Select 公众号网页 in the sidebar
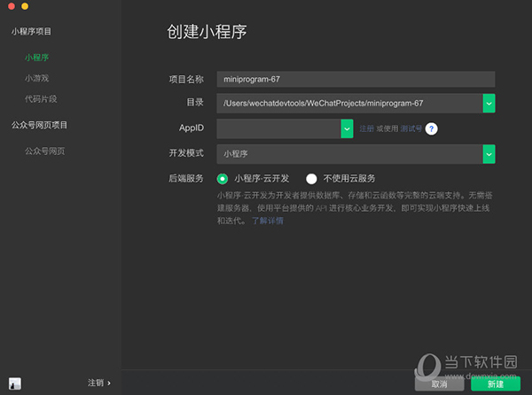Image resolution: width=532 pixels, height=395 pixels. [45, 151]
